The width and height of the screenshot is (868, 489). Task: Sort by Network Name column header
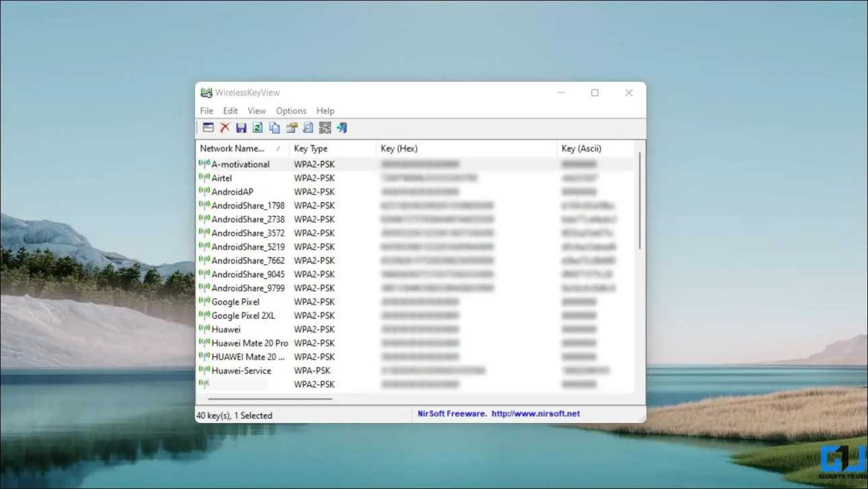click(x=232, y=148)
